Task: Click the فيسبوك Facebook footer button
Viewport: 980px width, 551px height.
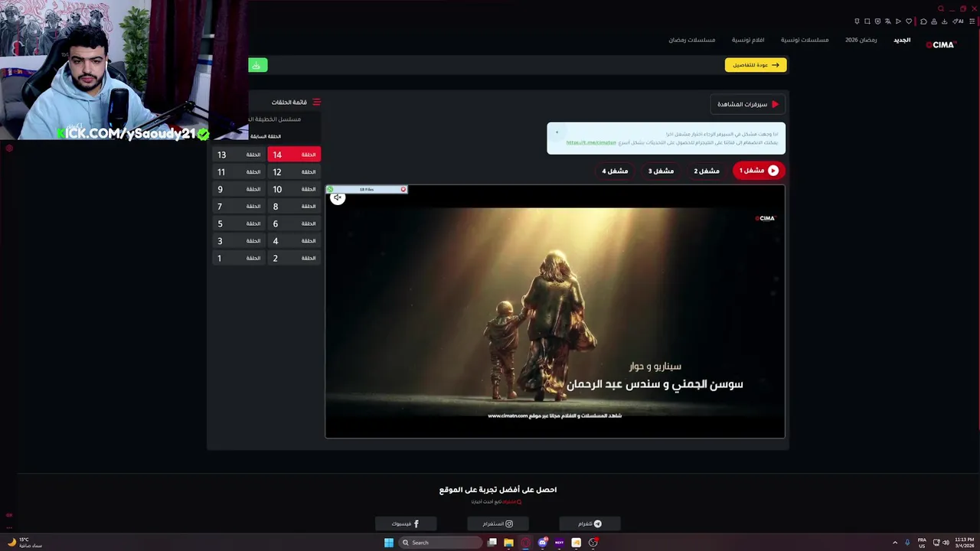Action: [406, 523]
